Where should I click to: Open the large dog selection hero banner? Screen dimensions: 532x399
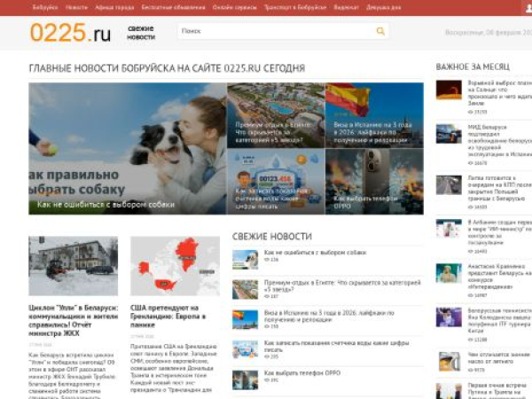[127, 148]
